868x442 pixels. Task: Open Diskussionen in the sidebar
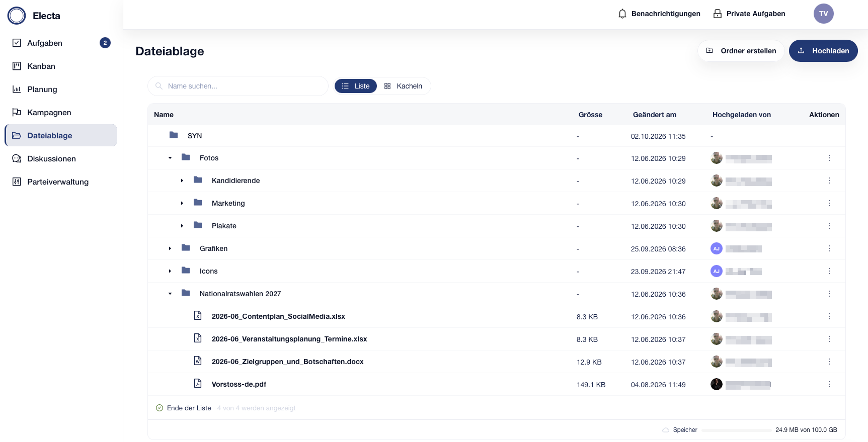coord(61,158)
